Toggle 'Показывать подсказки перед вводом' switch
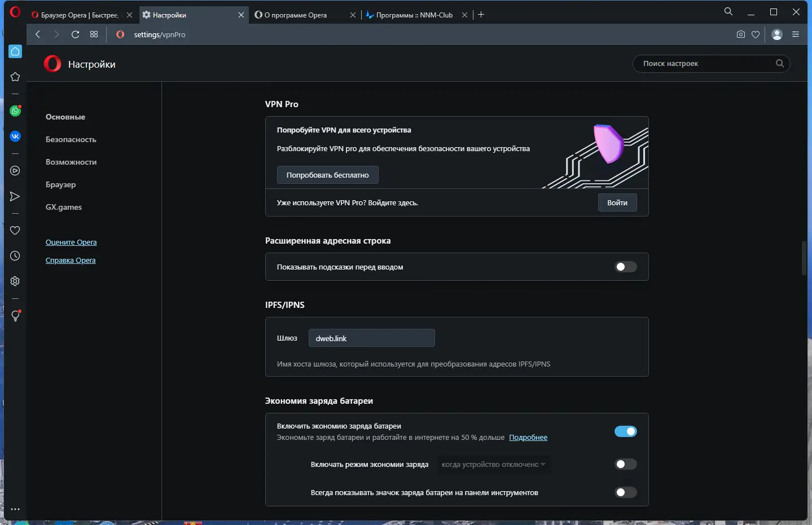The width and height of the screenshot is (812, 525). pos(626,267)
